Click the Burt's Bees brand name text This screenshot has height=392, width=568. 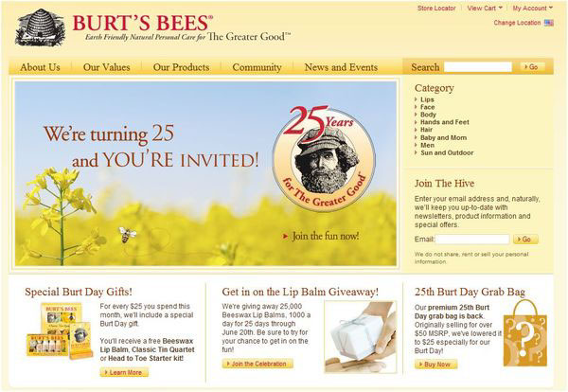142,23
